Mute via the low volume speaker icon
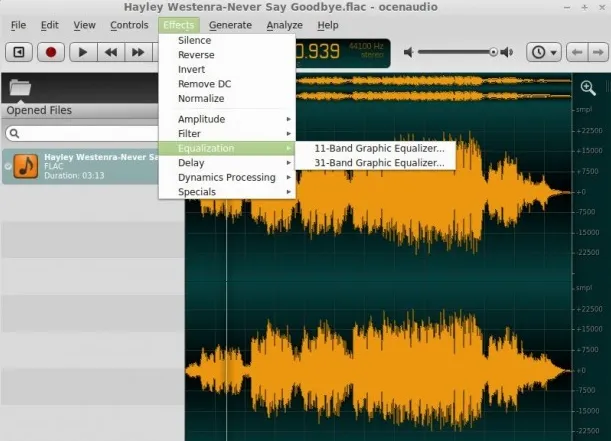 (408, 52)
